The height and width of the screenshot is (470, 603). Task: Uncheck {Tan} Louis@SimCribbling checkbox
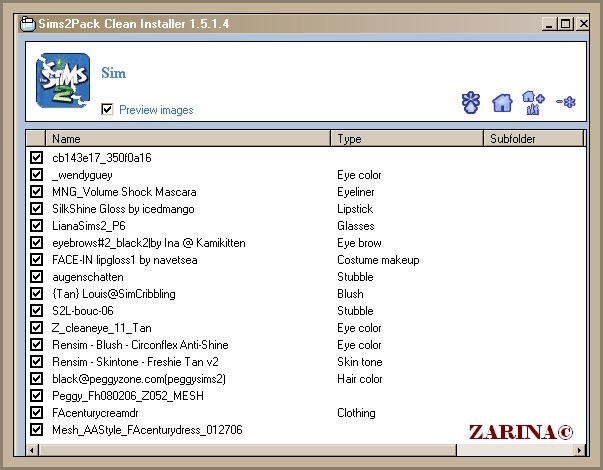[x=37, y=293]
